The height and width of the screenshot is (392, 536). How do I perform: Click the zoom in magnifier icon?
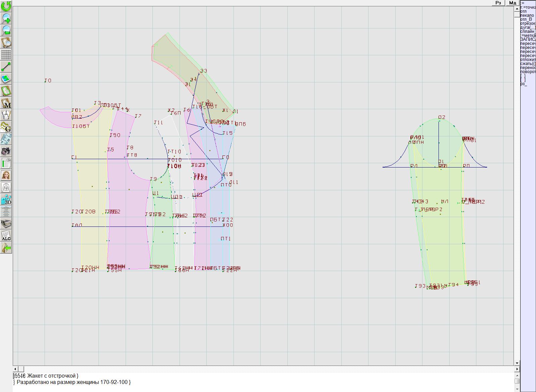coord(6,18)
